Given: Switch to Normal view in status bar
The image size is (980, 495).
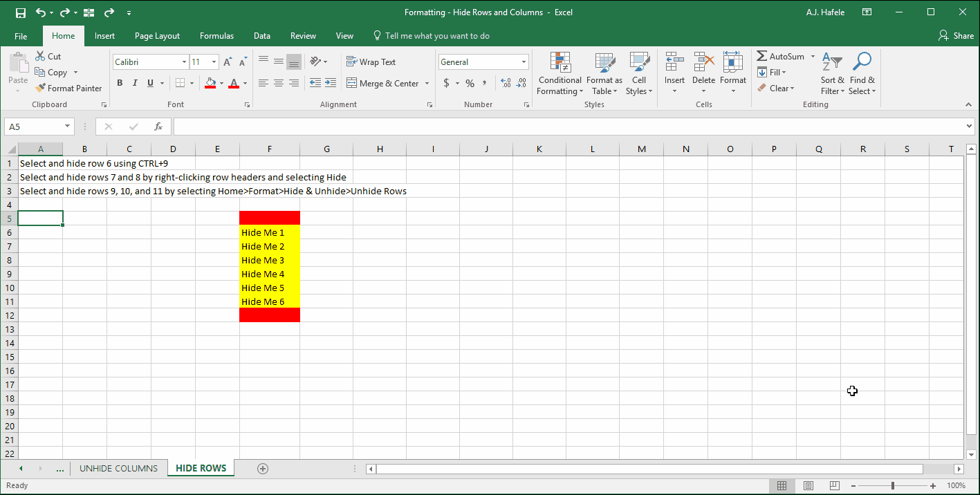Looking at the screenshot, I should click(x=782, y=485).
